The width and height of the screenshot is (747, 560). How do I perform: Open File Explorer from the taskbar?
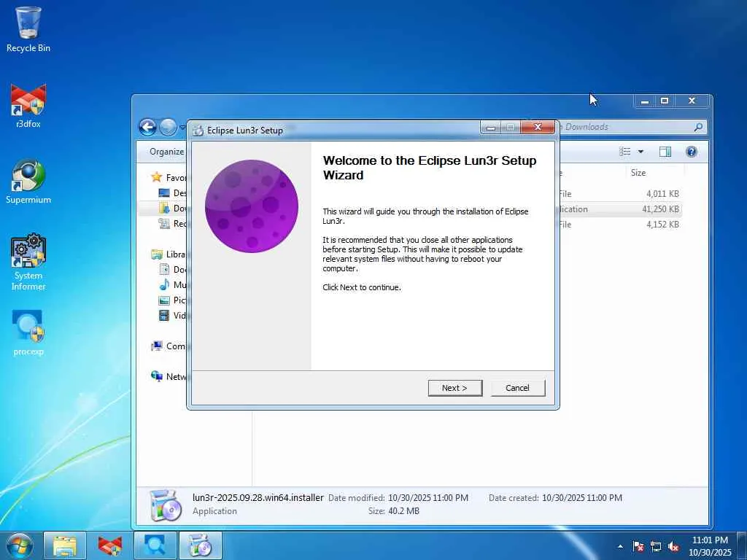point(65,545)
